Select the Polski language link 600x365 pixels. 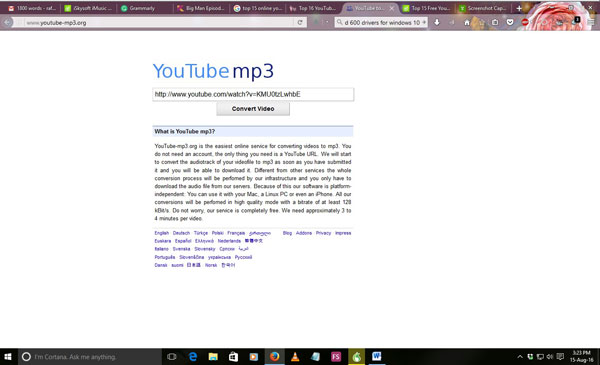click(218, 233)
